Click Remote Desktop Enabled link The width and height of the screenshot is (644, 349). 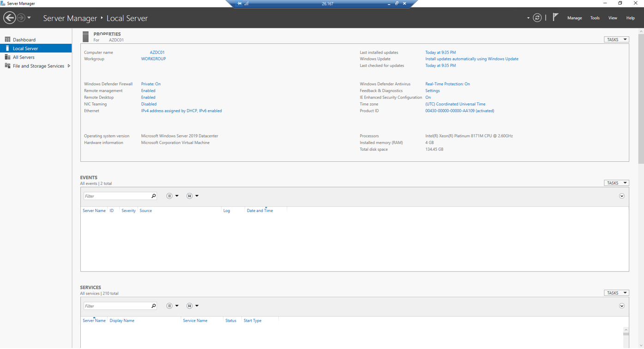click(148, 97)
